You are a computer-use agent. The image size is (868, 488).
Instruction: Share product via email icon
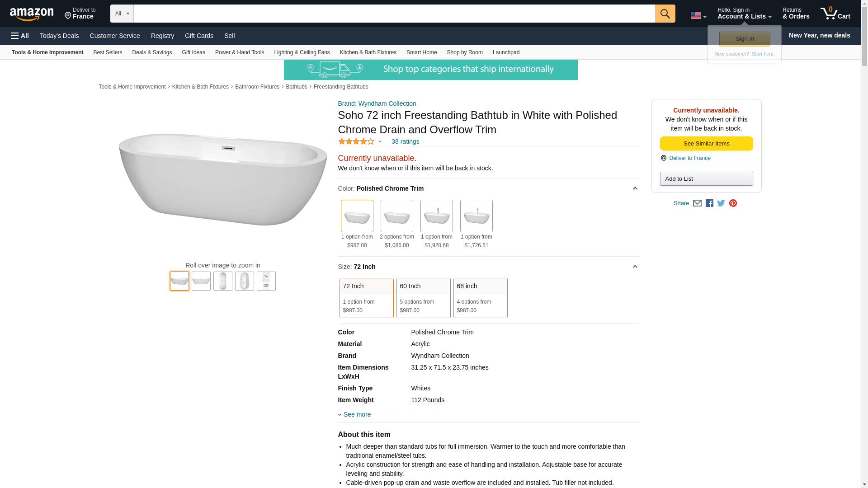pos(697,203)
